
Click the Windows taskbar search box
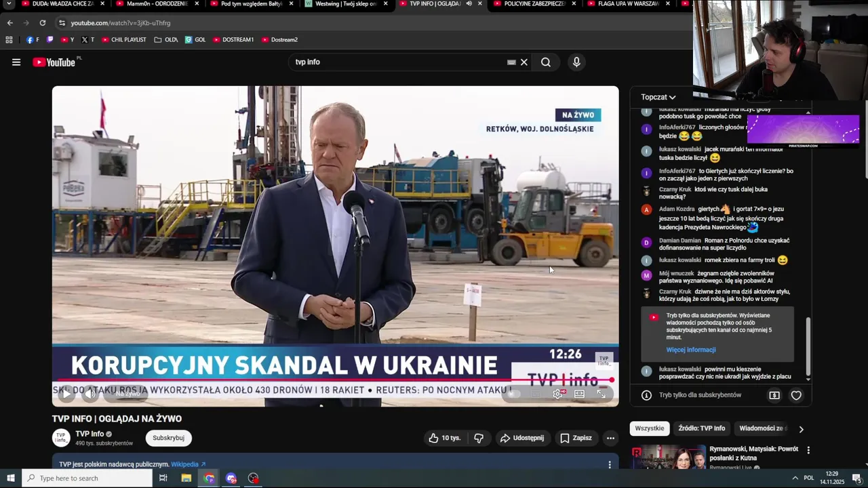pyautogui.click(x=87, y=478)
